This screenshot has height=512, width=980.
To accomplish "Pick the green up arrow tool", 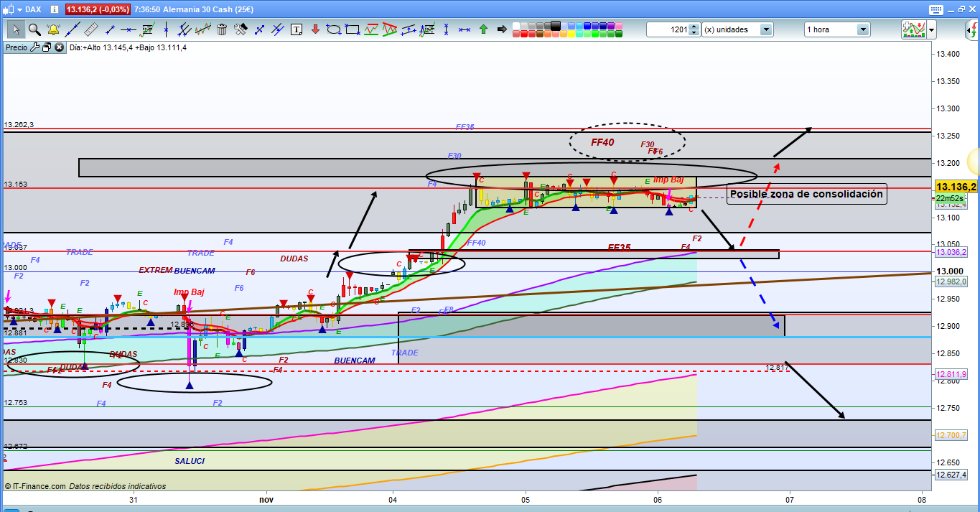I will (x=483, y=29).
